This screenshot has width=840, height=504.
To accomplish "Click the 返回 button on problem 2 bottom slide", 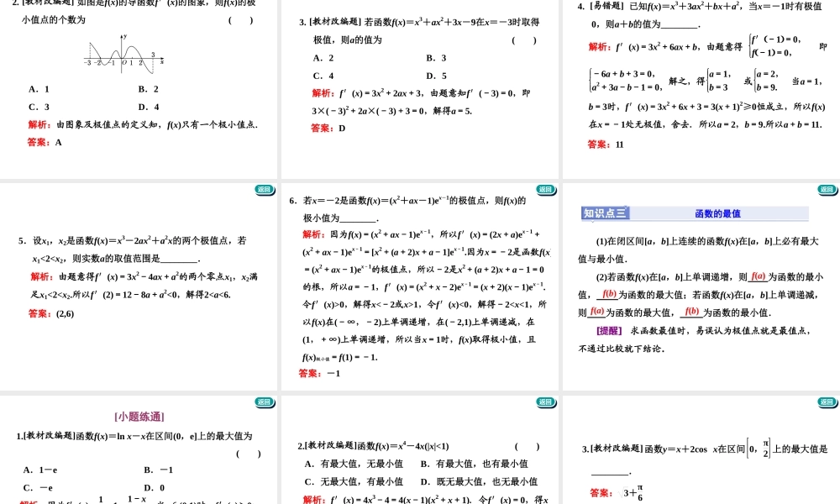I will [544, 402].
